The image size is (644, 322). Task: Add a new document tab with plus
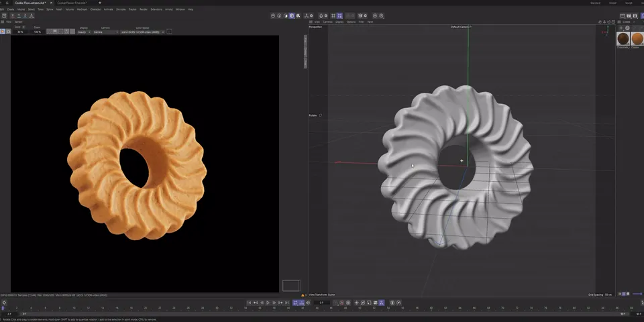99,3
